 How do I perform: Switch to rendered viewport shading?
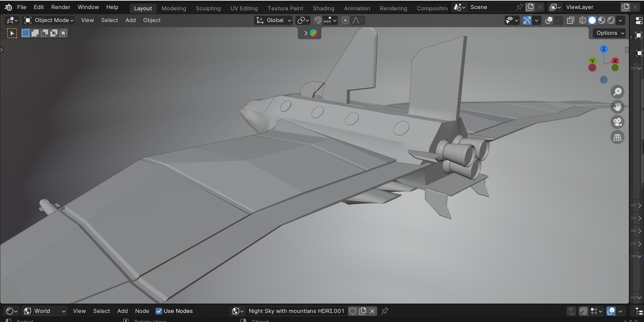point(611,20)
